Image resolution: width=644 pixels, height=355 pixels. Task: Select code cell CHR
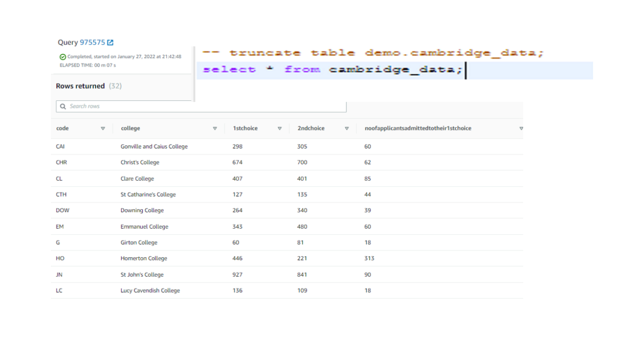coord(61,163)
